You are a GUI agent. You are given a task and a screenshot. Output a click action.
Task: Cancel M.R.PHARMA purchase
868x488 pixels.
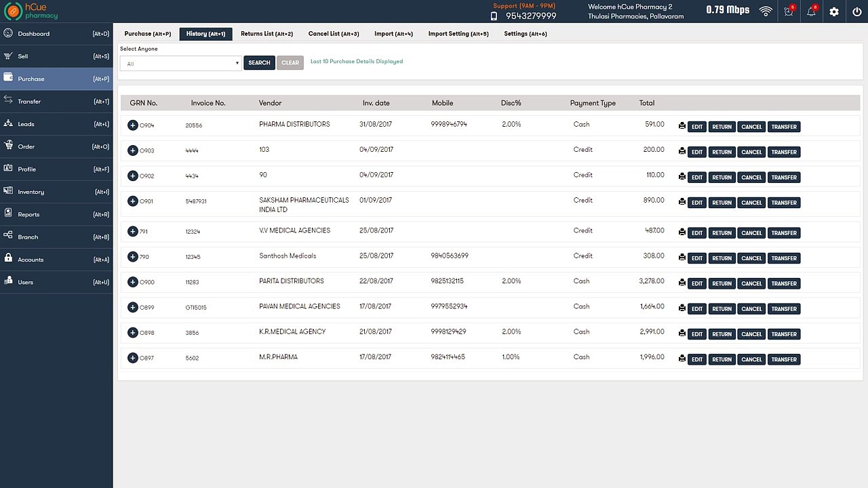tap(751, 359)
